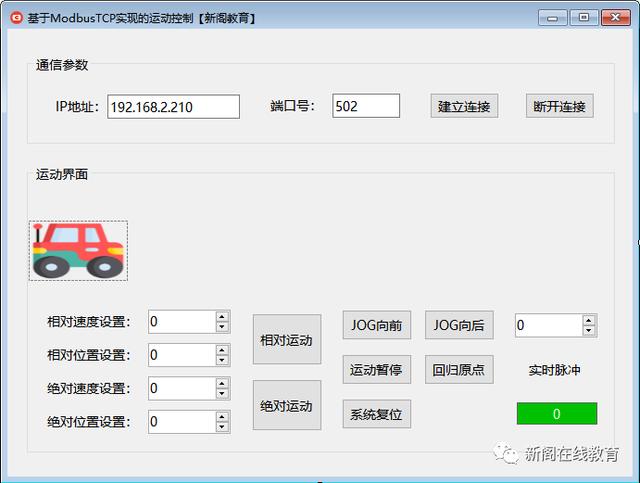Click the app icon in title bar
Screen dimensions: 640x483
[16, 18]
